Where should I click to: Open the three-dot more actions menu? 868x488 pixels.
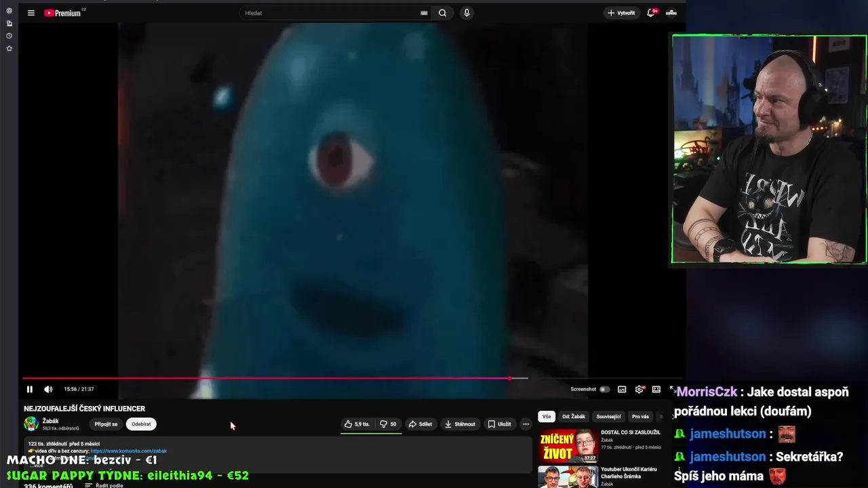[526, 424]
